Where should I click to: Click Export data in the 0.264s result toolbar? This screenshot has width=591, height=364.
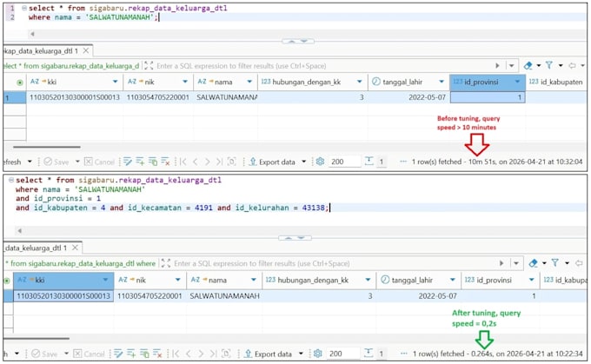[x=268, y=354]
